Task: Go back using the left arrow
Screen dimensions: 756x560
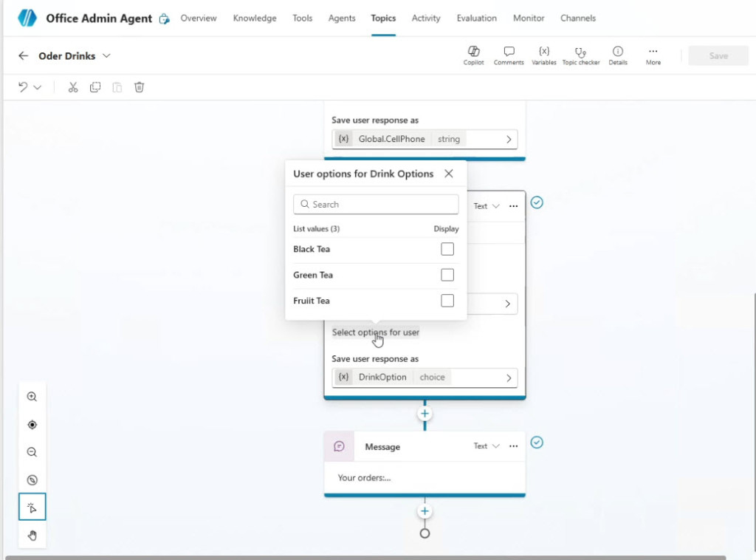Action: click(x=23, y=56)
